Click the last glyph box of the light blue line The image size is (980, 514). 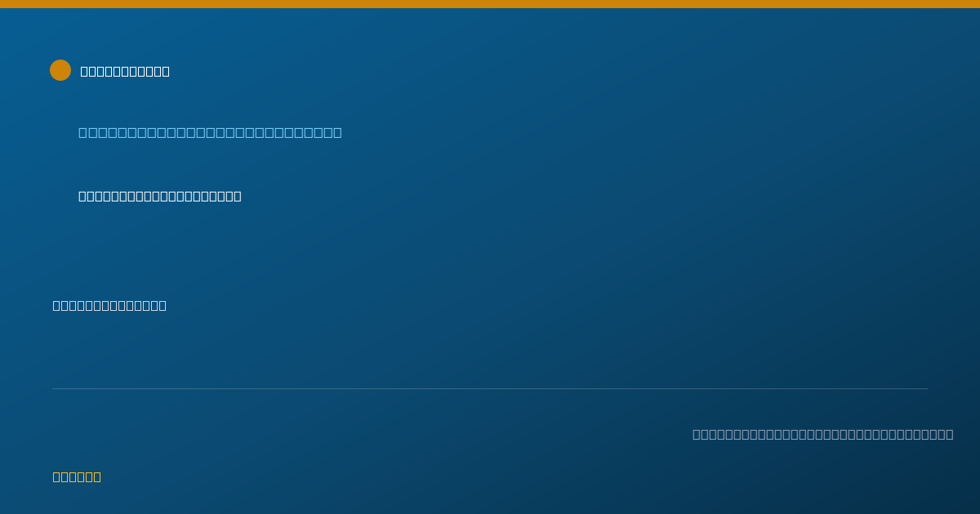coord(337,132)
